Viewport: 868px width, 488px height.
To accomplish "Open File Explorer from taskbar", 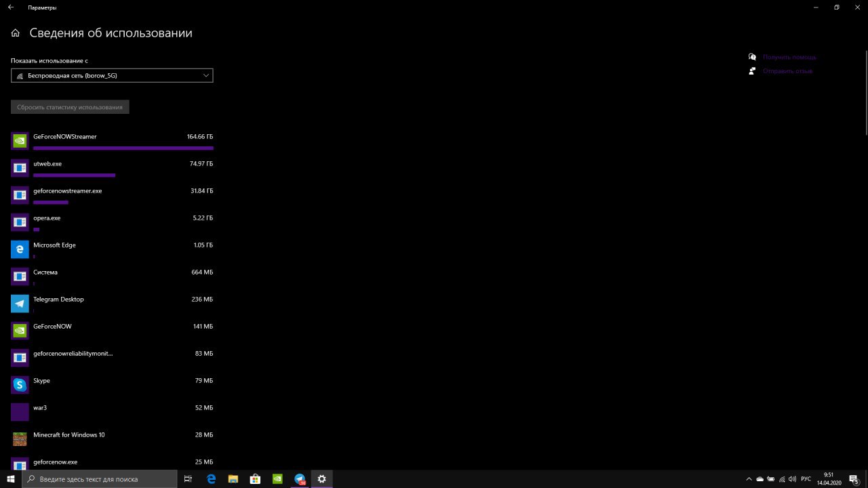I will [x=233, y=479].
